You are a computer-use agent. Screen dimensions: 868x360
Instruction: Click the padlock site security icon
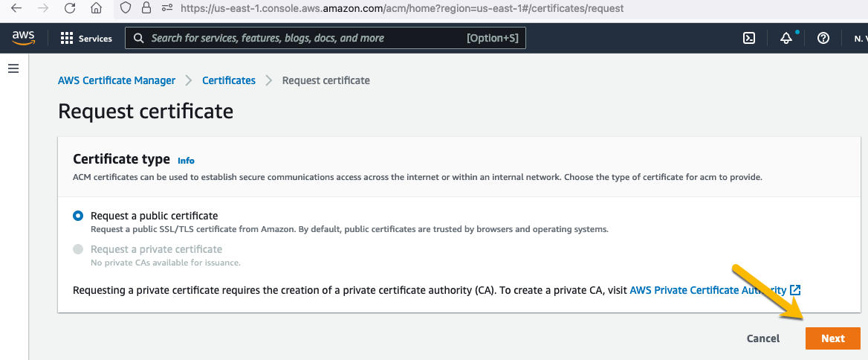[146, 8]
